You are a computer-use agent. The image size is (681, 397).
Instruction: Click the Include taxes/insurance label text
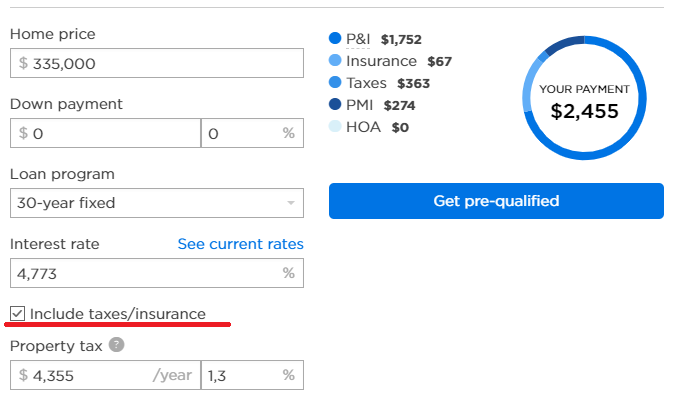(118, 314)
